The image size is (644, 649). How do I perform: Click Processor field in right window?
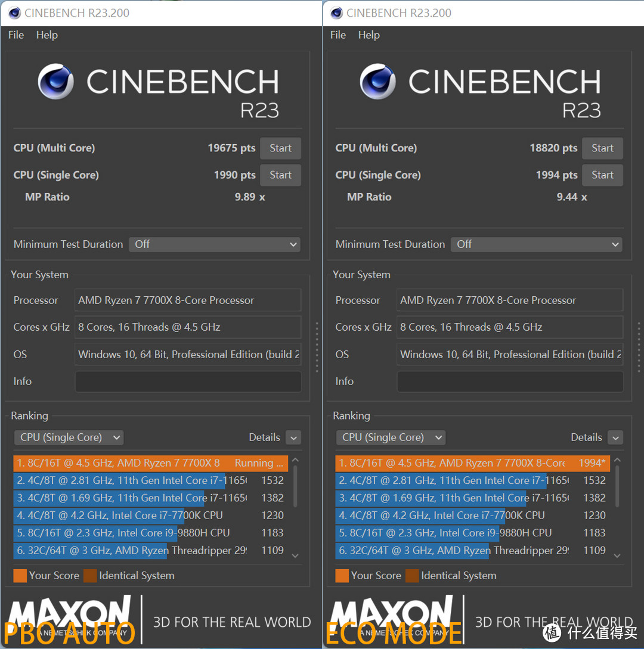coord(510,300)
